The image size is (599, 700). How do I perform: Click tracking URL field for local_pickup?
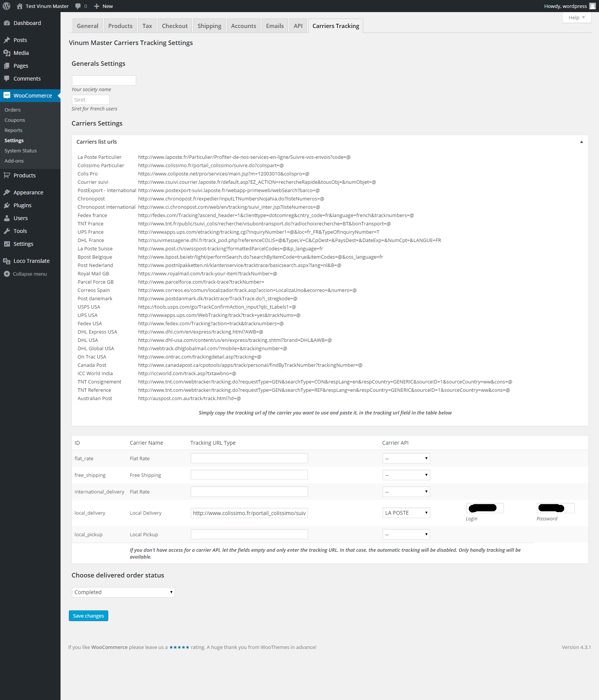click(x=249, y=534)
